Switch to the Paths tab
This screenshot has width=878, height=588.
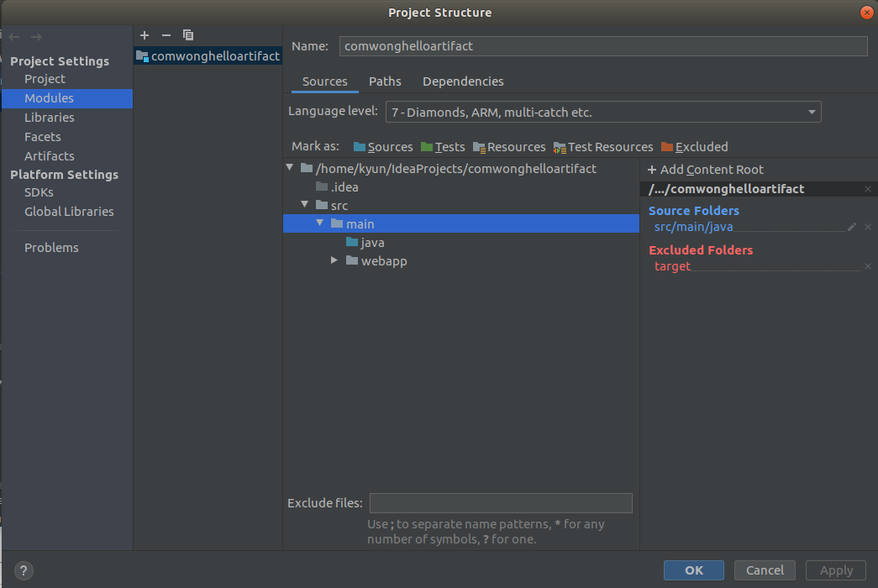pyautogui.click(x=385, y=81)
